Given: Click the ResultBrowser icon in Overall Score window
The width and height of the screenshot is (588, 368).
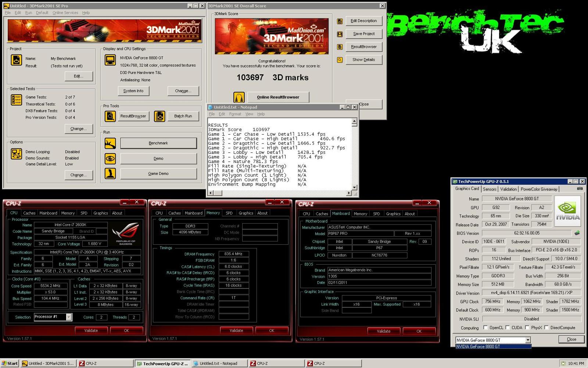Looking at the screenshot, I should click(340, 47).
